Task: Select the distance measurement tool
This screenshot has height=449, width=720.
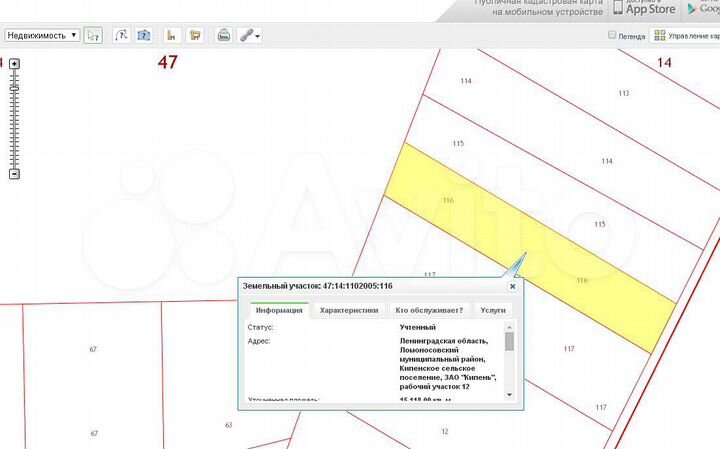Action: (121, 35)
